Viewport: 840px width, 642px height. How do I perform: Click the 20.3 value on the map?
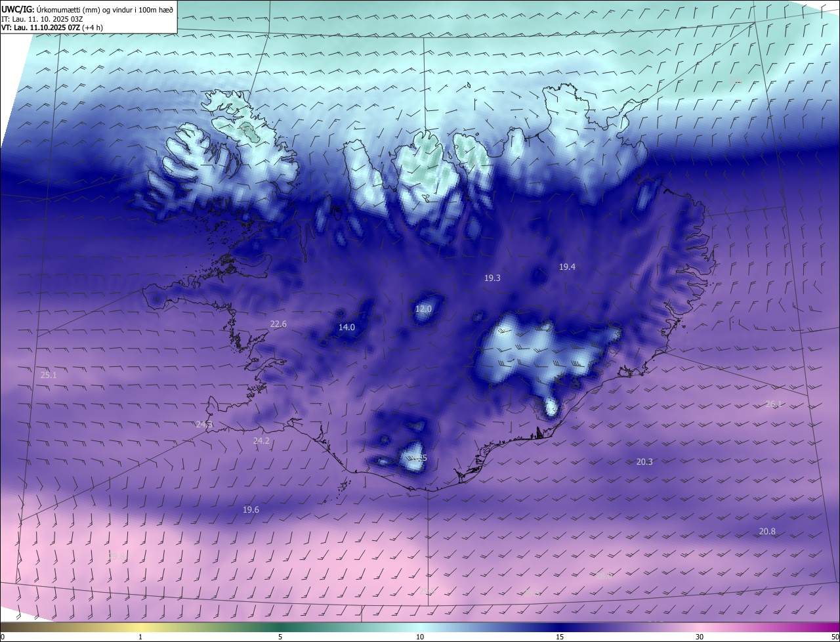pos(644,462)
